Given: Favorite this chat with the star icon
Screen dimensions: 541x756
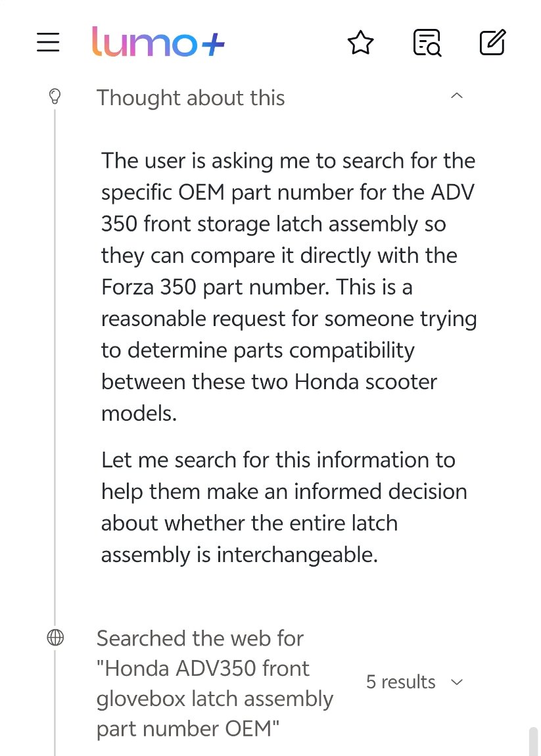Looking at the screenshot, I should (x=360, y=43).
